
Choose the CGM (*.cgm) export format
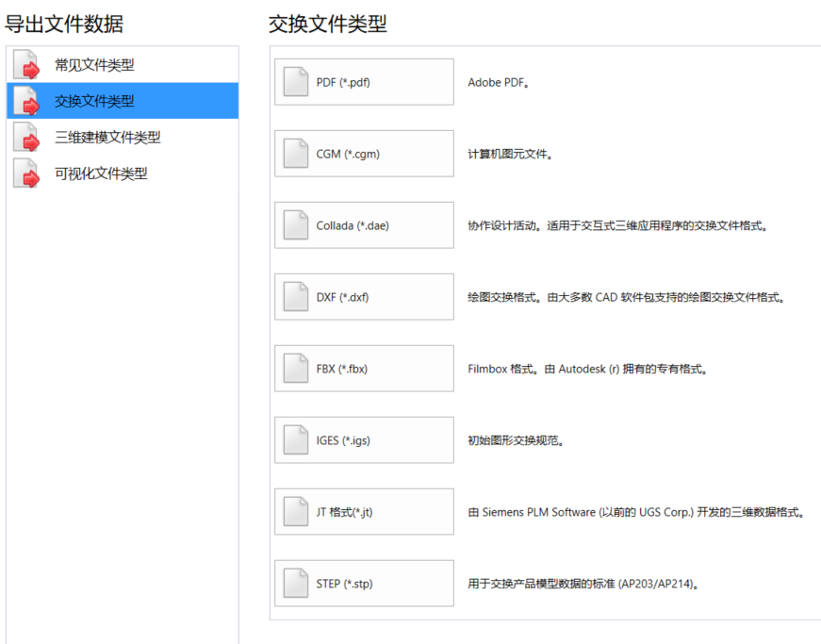click(x=364, y=154)
